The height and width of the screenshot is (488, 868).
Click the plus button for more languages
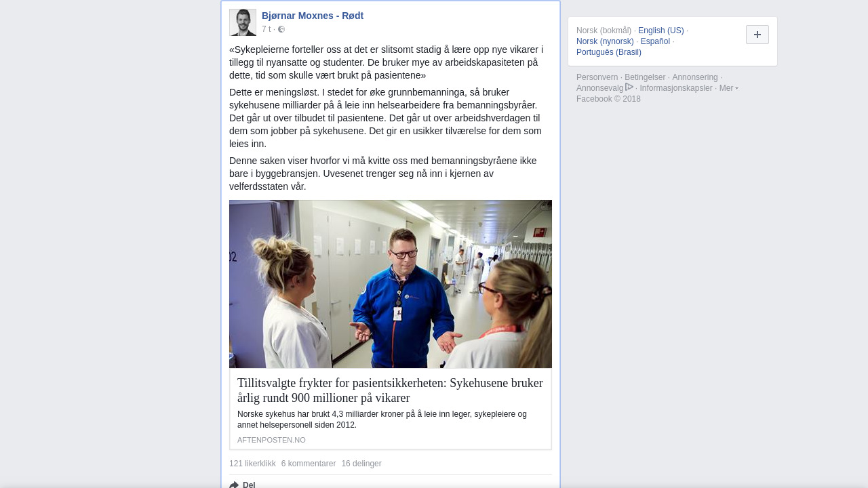click(x=757, y=35)
